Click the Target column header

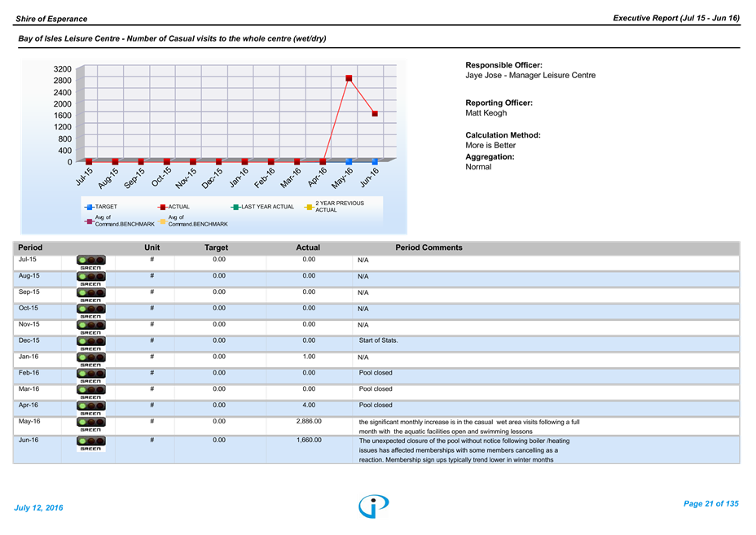pos(216,248)
